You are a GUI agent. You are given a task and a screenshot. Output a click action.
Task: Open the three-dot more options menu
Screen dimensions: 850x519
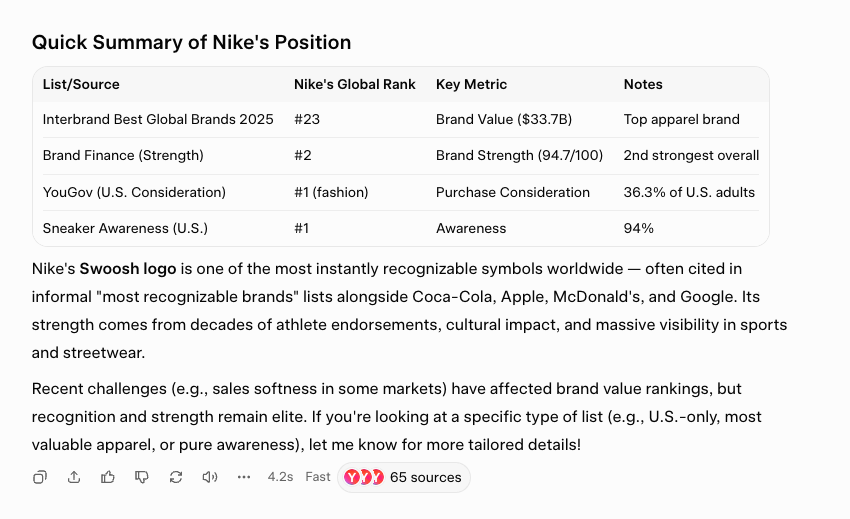[x=244, y=477]
